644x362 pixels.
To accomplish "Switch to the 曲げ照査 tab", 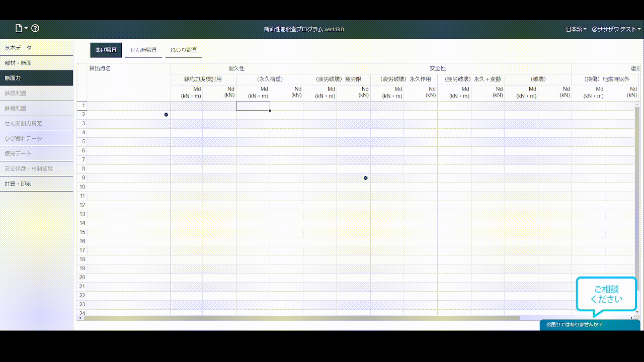I will [106, 50].
